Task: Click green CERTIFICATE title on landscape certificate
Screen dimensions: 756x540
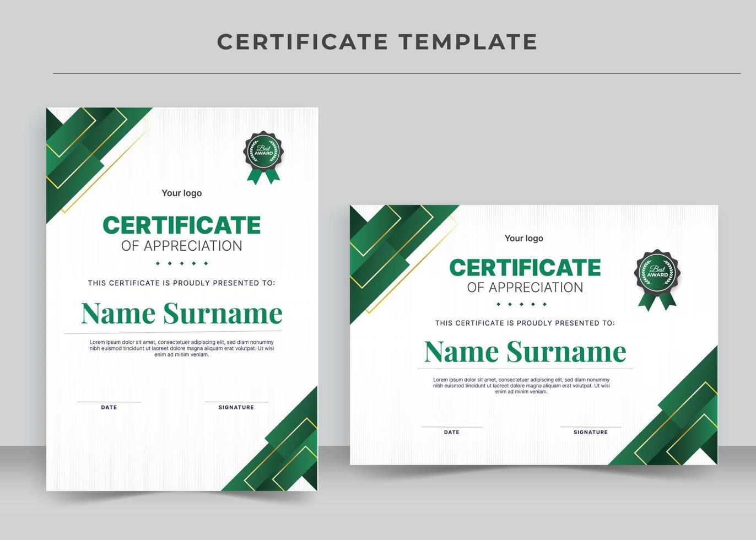Action: tap(525, 268)
